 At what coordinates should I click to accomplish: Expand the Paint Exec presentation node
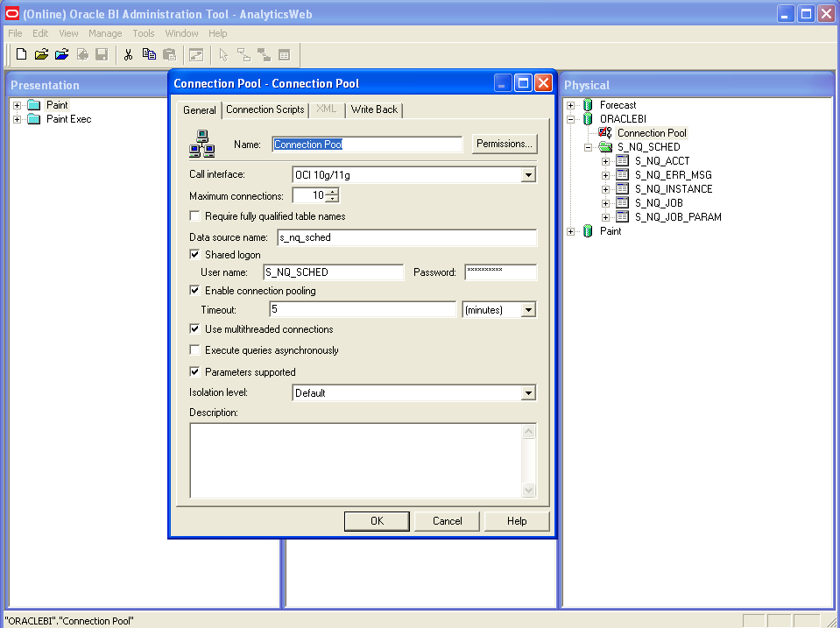18,119
